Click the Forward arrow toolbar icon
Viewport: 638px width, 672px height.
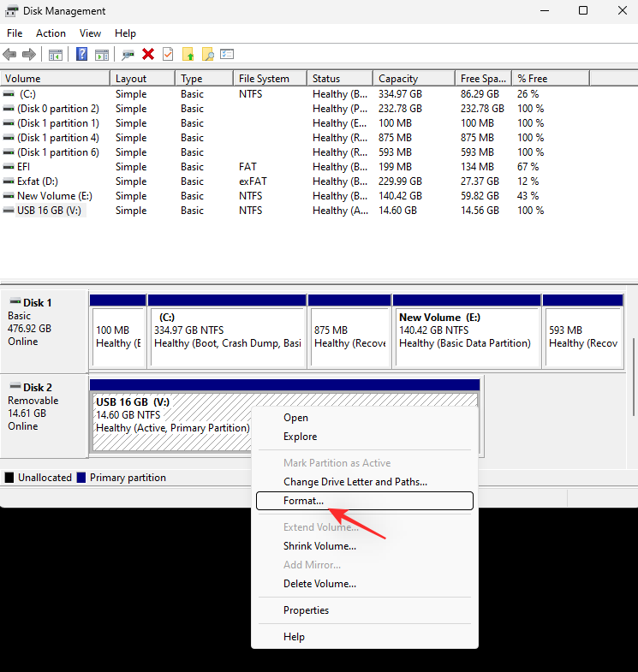point(29,55)
